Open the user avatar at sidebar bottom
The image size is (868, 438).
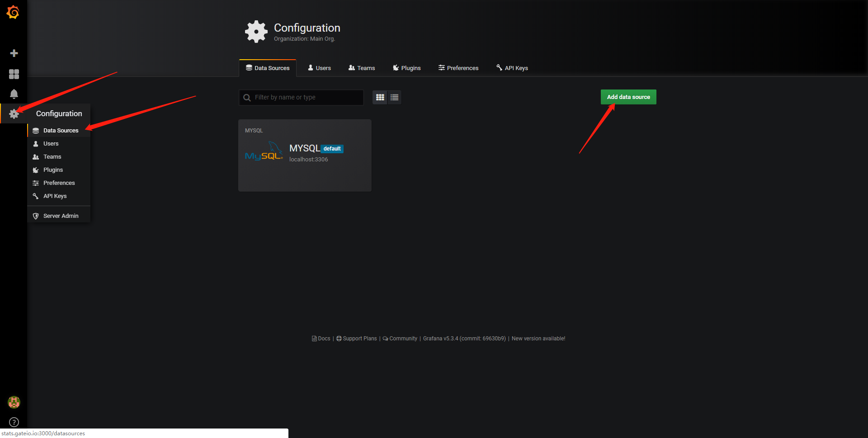click(14, 402)
